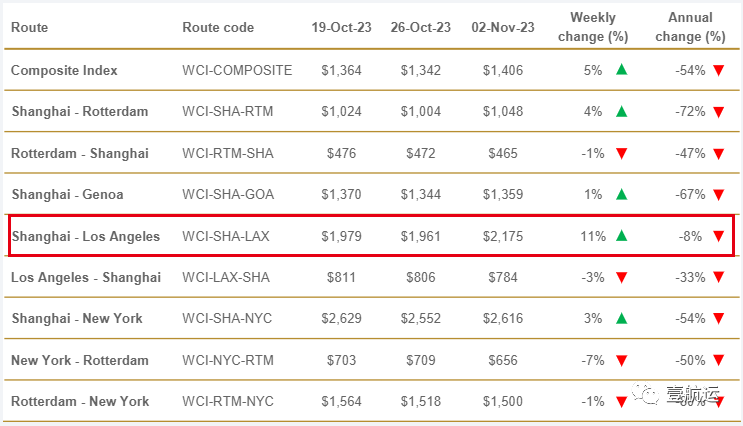Click green weekly arrow for Shanghai - Los Angeles
This screenshot has height=426, width=743.
point(622,236)
